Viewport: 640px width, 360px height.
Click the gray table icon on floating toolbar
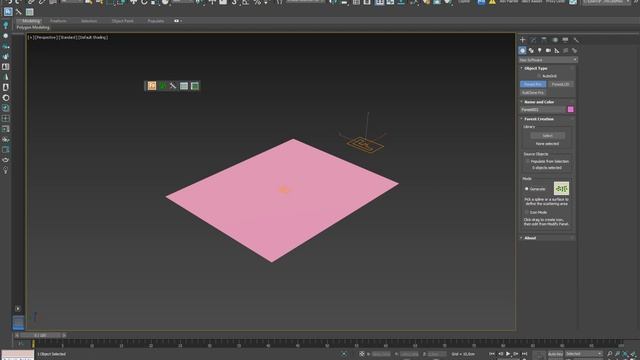[x=184, y=86]
